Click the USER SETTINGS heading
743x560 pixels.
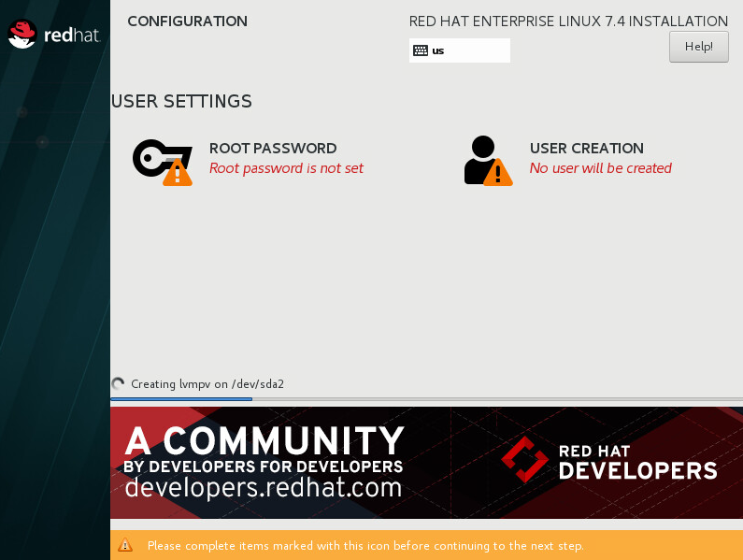(x=181, y=102)
